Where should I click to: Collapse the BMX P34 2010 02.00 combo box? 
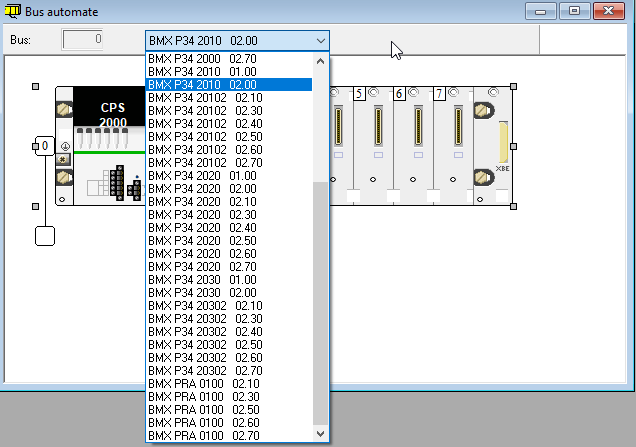[320, 40]
